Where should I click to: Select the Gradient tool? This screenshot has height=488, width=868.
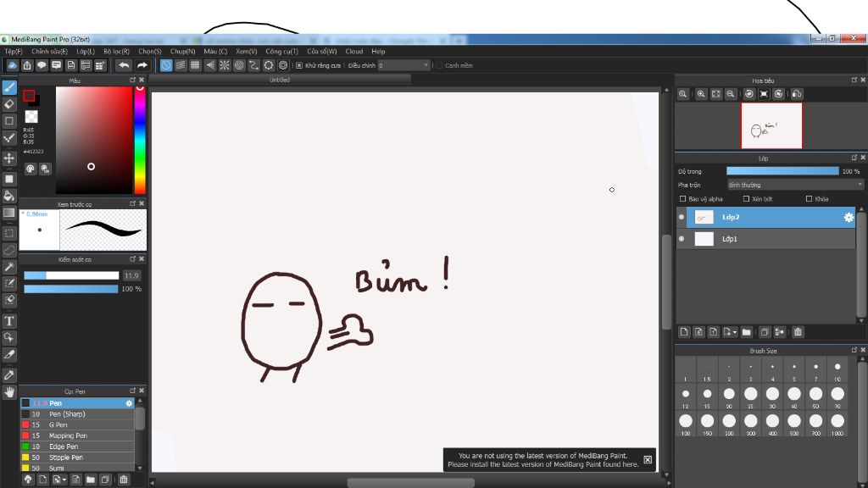[9, 213]
